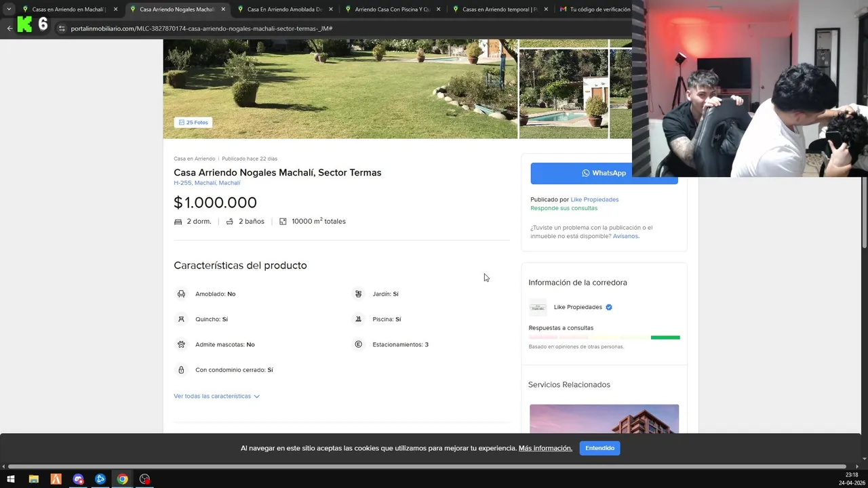
Task: Expand Ver todas las características
Action: (x=216, y=396)
